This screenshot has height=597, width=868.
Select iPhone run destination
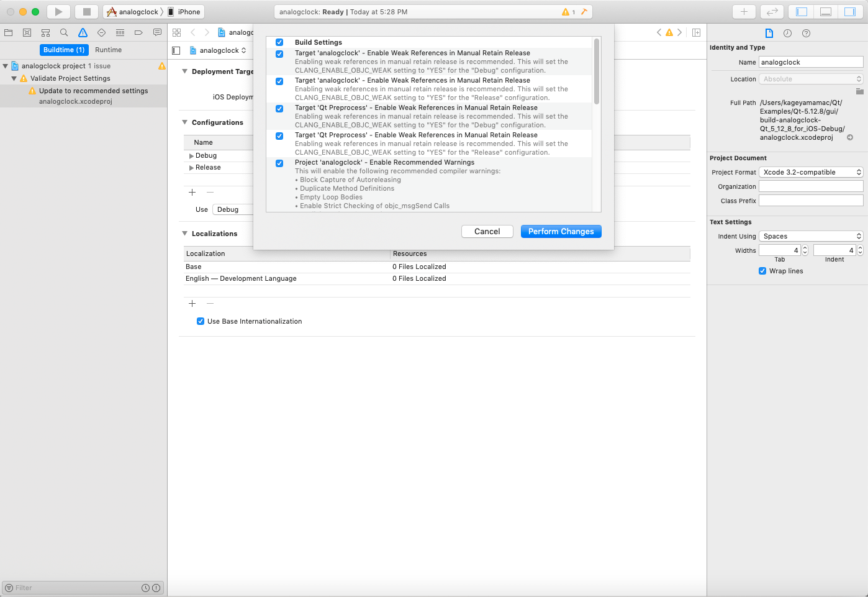pos(184,12)
